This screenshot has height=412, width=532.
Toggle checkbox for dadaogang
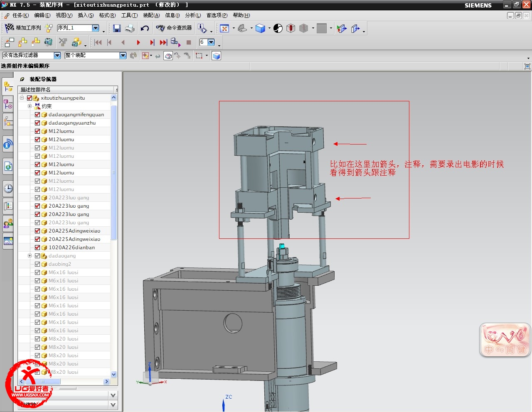37,256
